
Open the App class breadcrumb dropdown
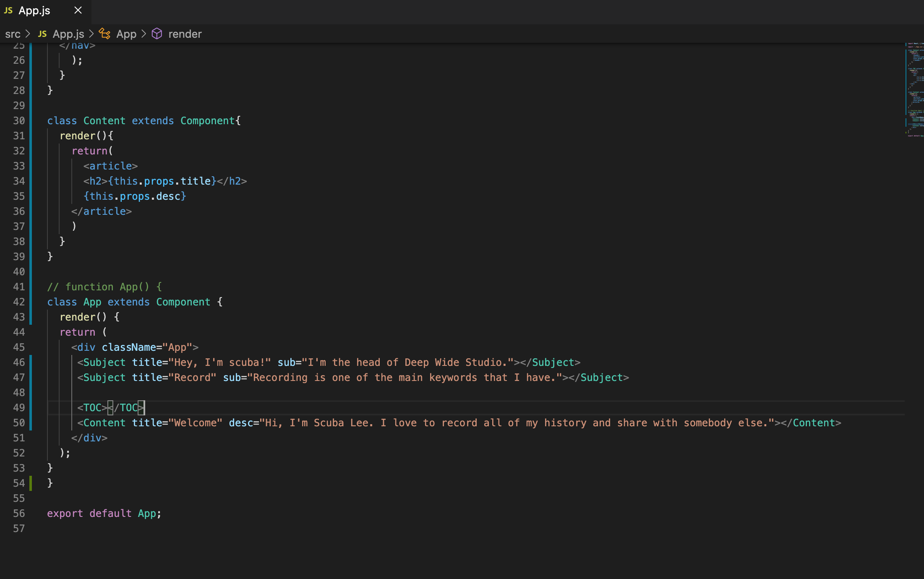126,34
